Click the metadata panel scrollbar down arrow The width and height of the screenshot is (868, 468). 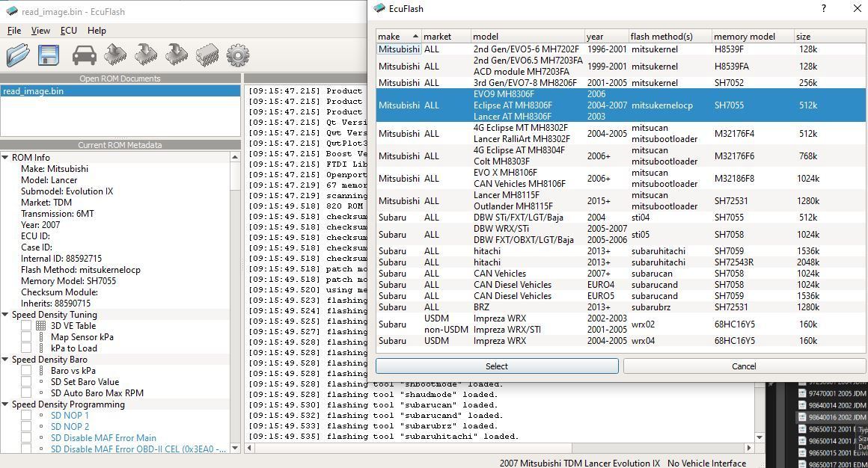pyautogui.click(x=235, y=448)
